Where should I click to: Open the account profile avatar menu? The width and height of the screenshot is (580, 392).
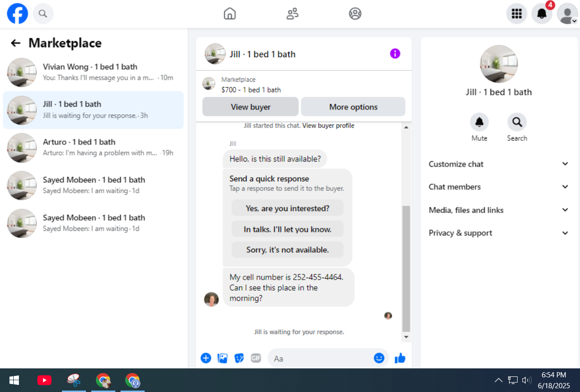[567, 13]
